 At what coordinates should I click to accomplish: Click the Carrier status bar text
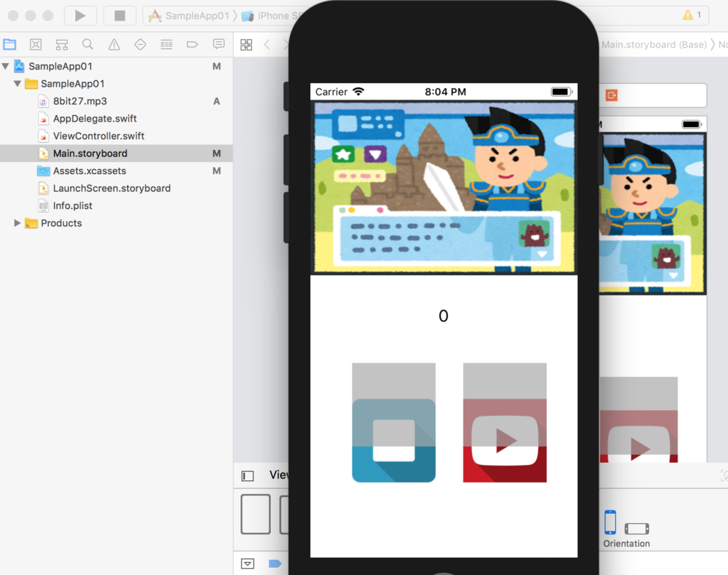click(x=331, y=92)
